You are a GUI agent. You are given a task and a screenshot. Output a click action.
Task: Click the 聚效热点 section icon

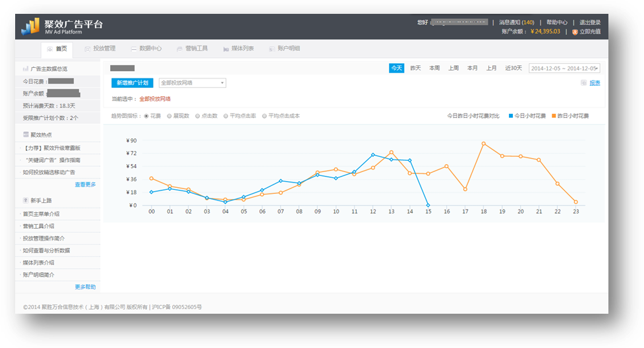coord(26,134)
